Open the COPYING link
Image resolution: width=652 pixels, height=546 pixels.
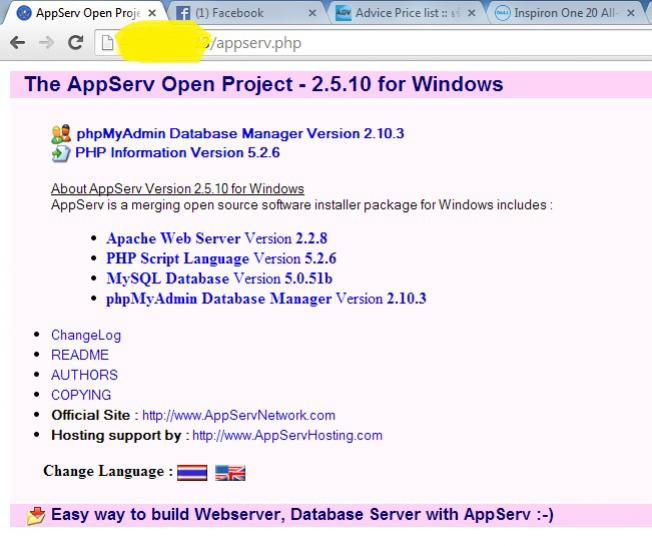click(x=81, y=395)
